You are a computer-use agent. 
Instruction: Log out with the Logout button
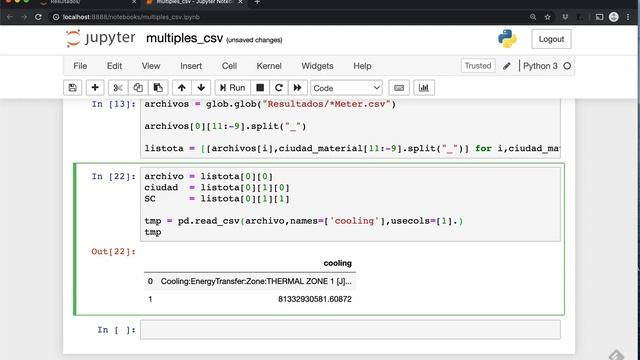tap(551, 39)
